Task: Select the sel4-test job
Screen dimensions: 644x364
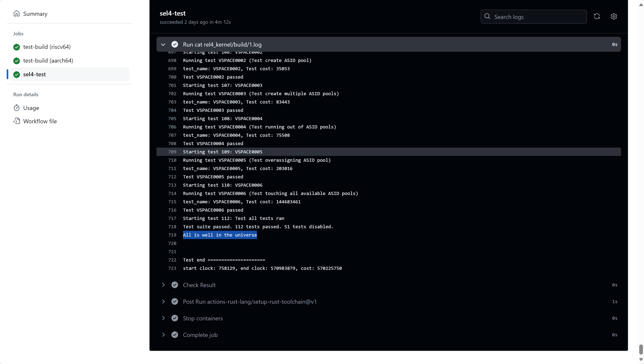Action: [34, 74]
